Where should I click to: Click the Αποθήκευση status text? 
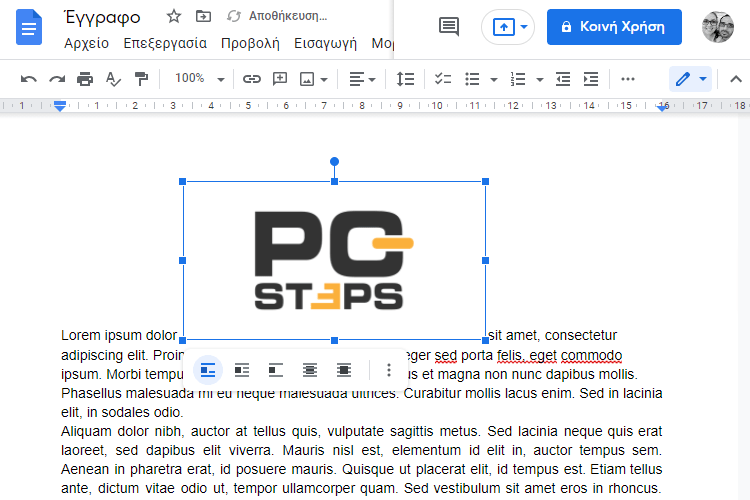point(288,16)
